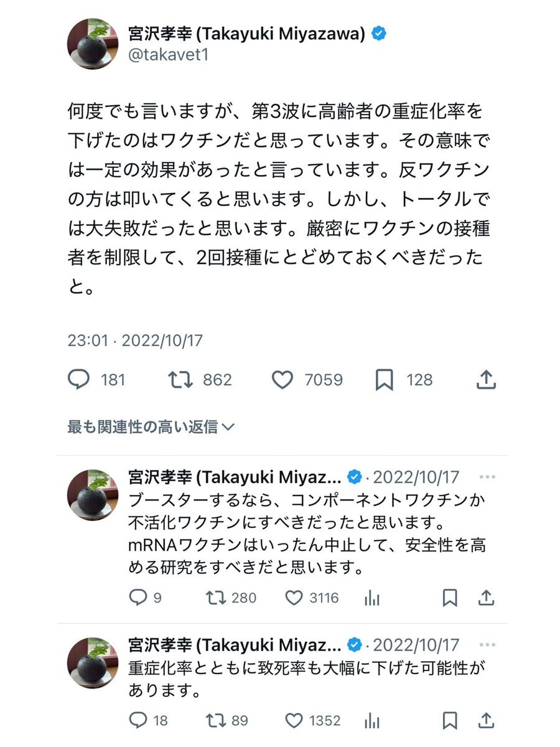Open more options on the 重症化率 reply
This screenshot has height=747, width=560.
[x=487, y=644]
